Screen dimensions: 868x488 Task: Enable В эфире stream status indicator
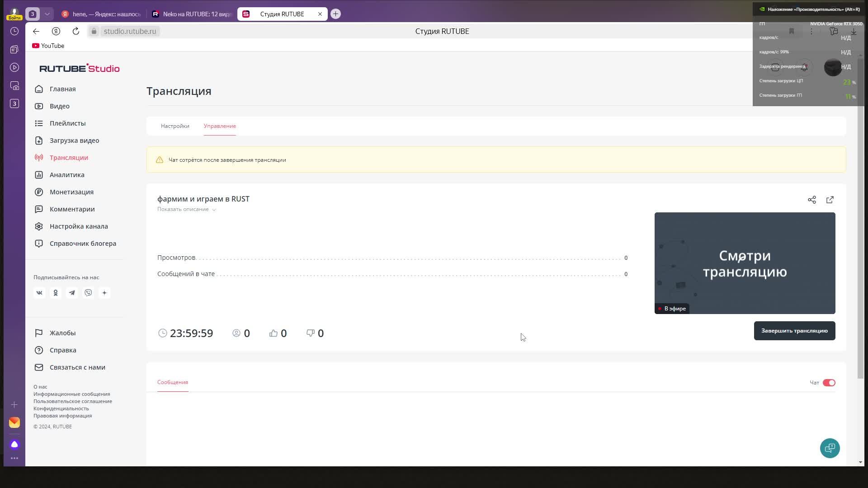tap(671, 308)
